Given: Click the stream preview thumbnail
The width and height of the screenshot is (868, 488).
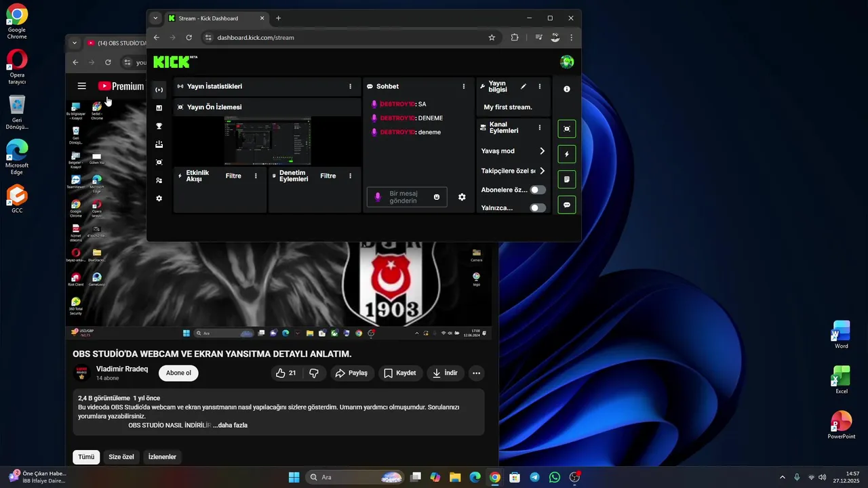Looking at the screenshot, I should click(x=267, y=141).
